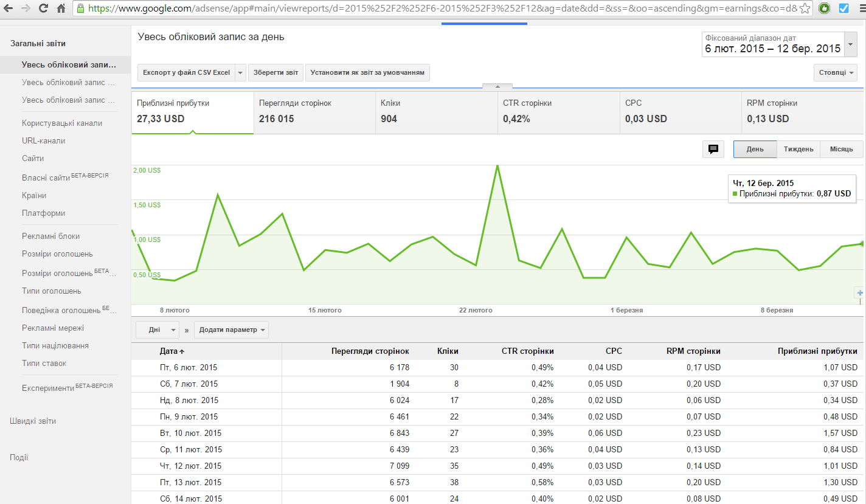Open the Додати параметр dropdown
Viewport: 866px width, 504px height.
231,330
